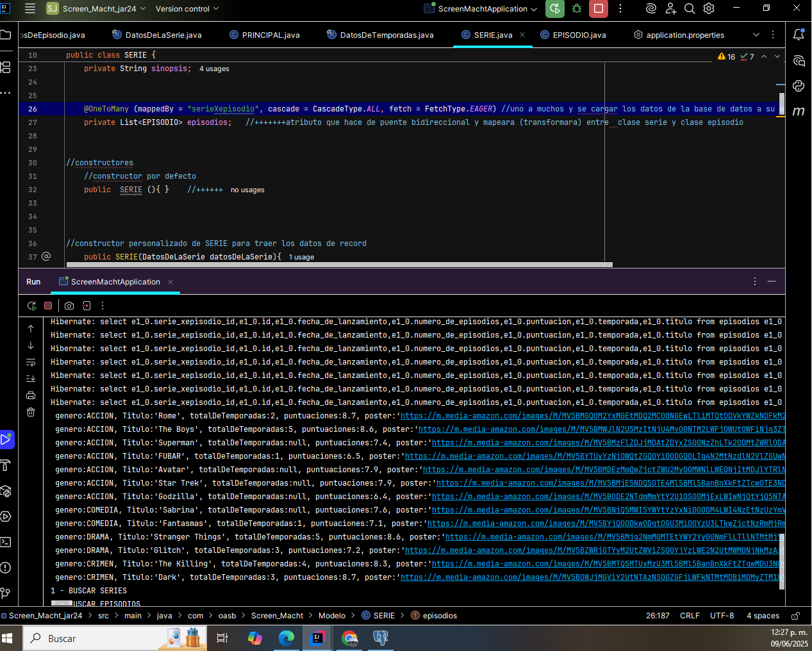Open the Project folder tool window
The image size is (812, 651).
tap(6, 35)
